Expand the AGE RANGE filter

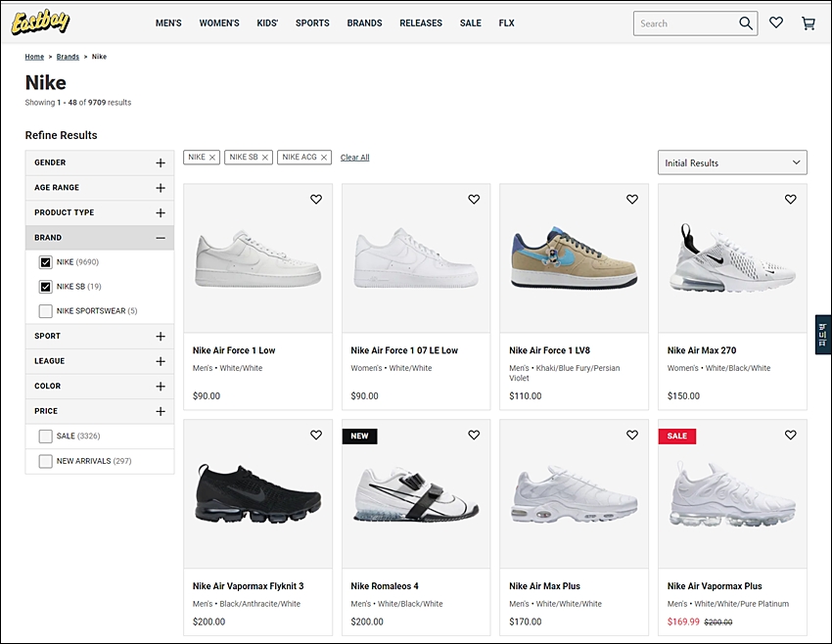tap(100, 188)
